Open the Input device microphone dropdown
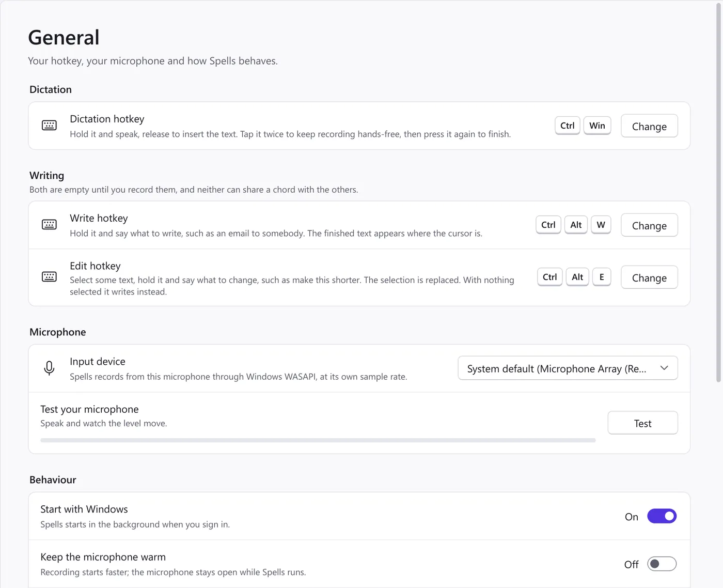Viewport: 723px width, 588px height. (568, 368)
